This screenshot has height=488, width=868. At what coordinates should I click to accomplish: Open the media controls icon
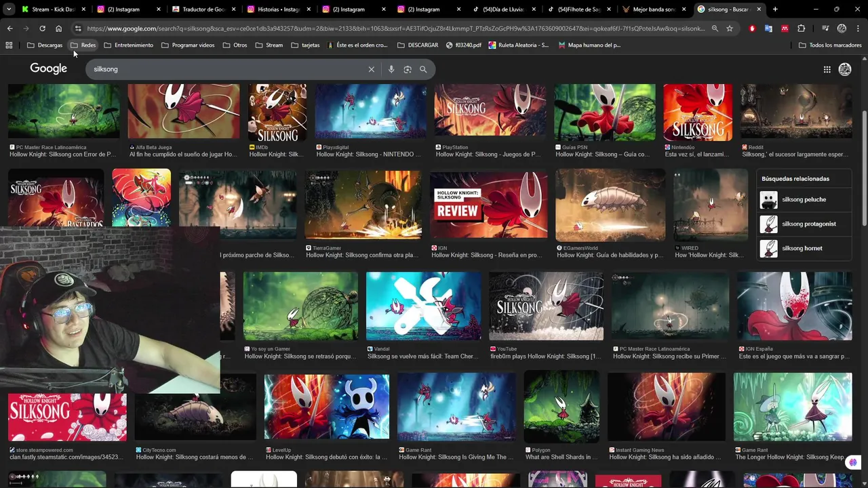[x=825, y=28]
